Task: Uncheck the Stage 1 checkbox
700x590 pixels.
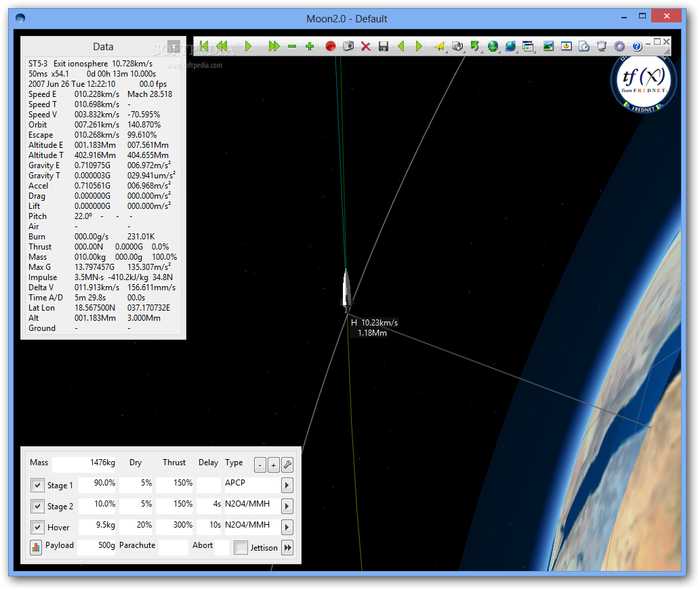Action: pos(37,485)
